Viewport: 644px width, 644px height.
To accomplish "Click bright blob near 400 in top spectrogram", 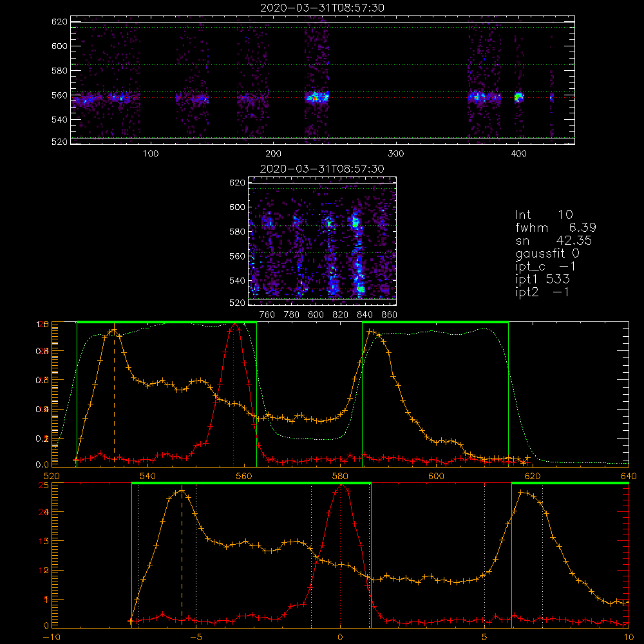I will click(x=519, y=97).
